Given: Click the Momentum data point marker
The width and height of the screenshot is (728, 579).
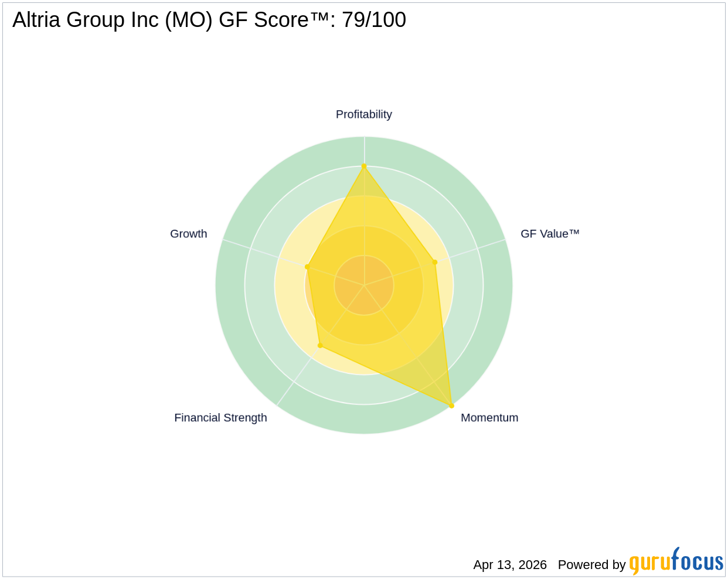Looking at the screenshot, I should (451, 406).
